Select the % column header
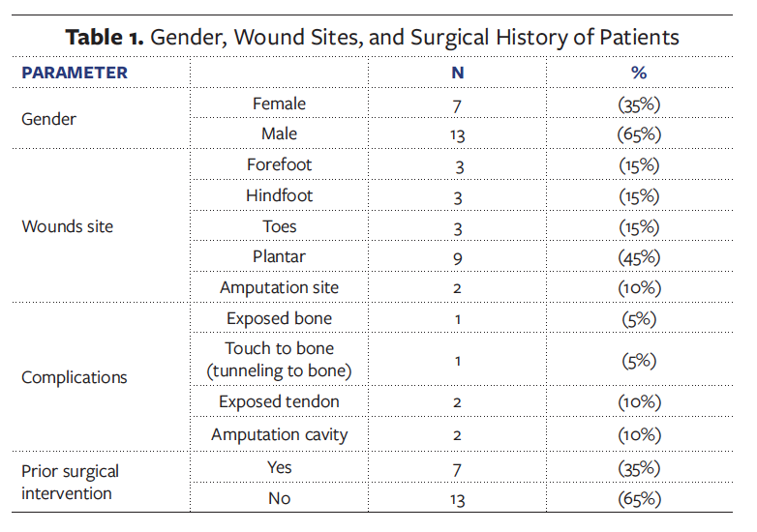The image size is (757, 532). (x=638, y=73)
